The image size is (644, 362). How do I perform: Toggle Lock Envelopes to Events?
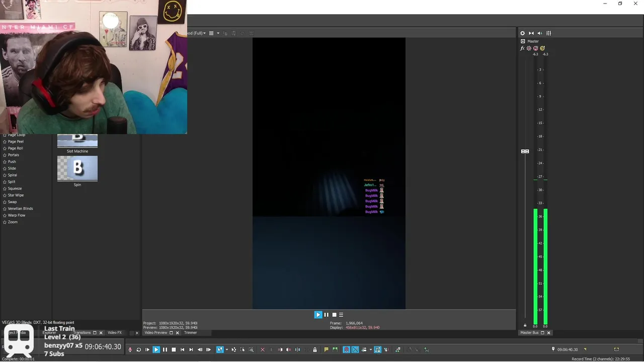point(377,349)
